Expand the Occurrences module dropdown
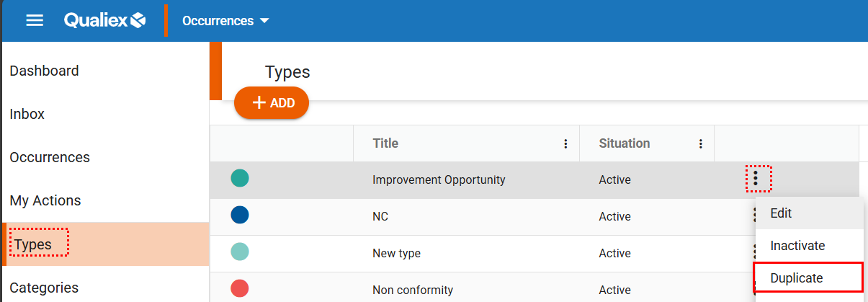This screenshot has height=302, width=868. pyautogui.click(x=225, y=21)
